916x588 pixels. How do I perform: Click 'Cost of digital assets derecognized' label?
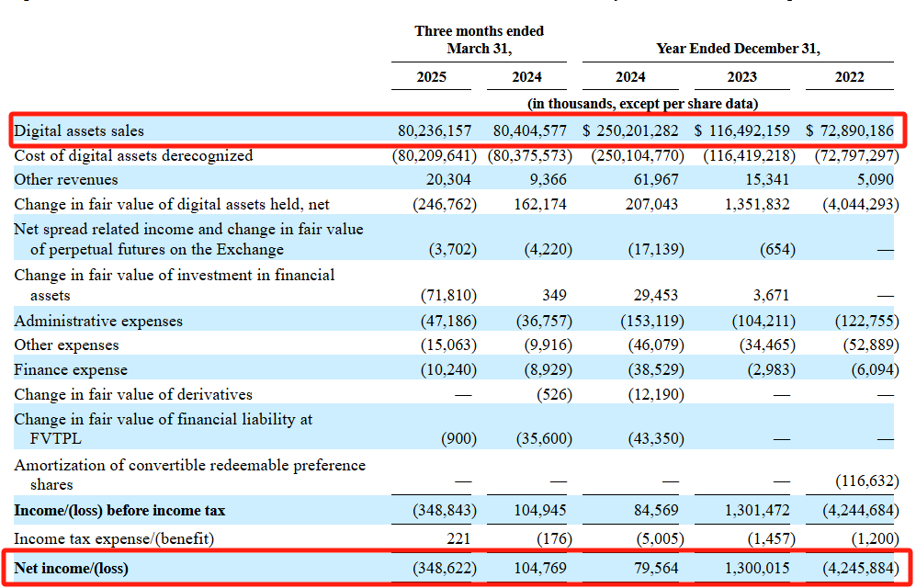[x=133, y=155]
